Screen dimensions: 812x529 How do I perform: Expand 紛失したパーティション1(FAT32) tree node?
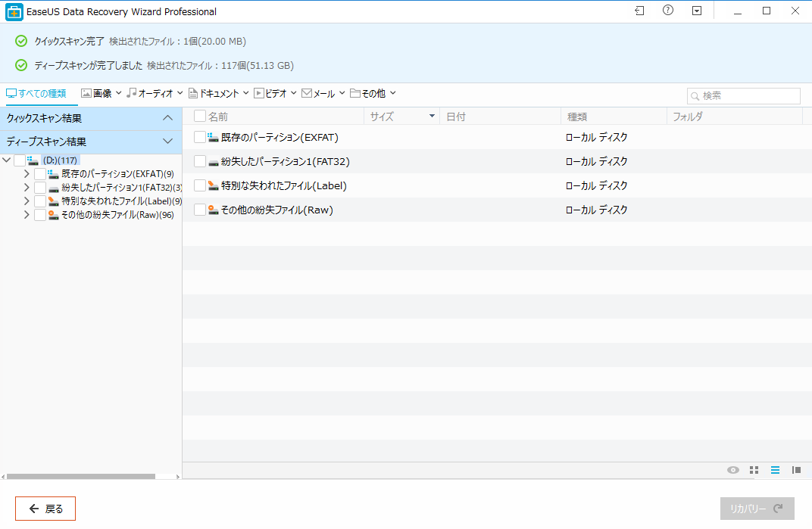tap(27, 188)
